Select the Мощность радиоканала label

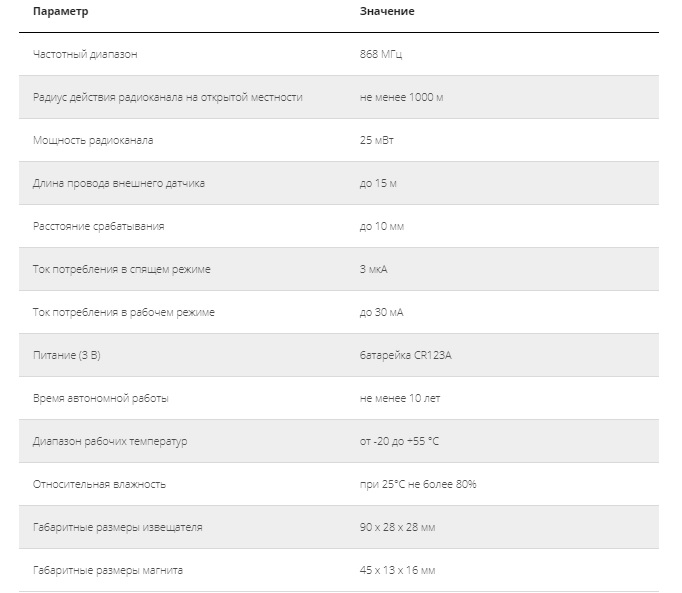pos(93,141)
